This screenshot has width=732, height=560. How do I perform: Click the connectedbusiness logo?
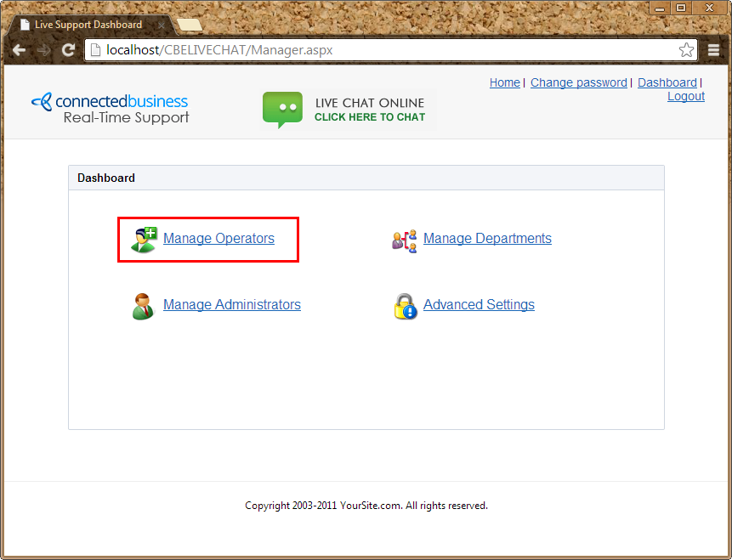tap(111, 101)
